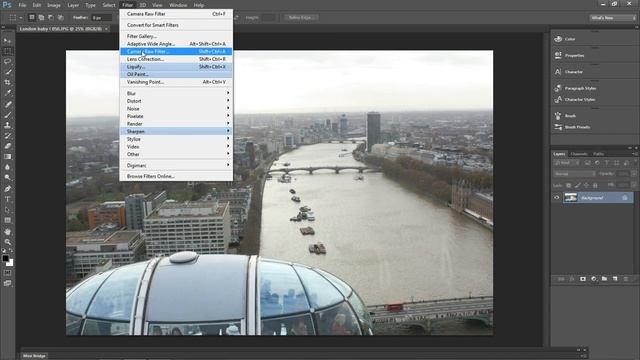Create a new layer icon
The width and height of the screenshot is (640, 360).
pos(615,279)
